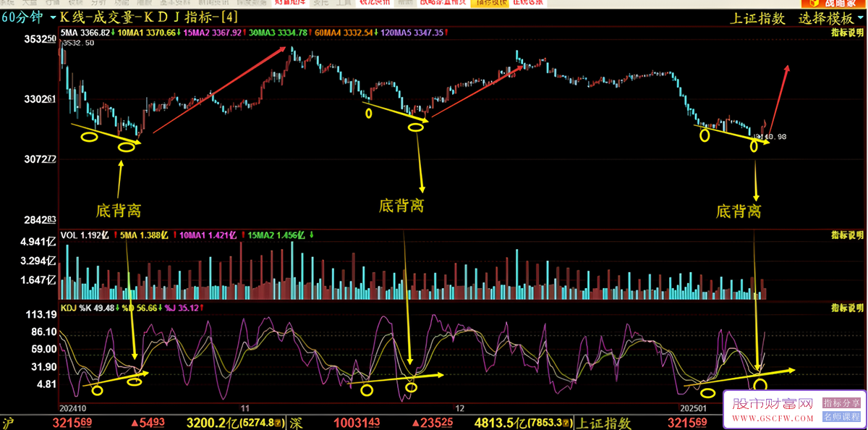Click the volume 10MA1 1.421亿 label

pos(208,235)
